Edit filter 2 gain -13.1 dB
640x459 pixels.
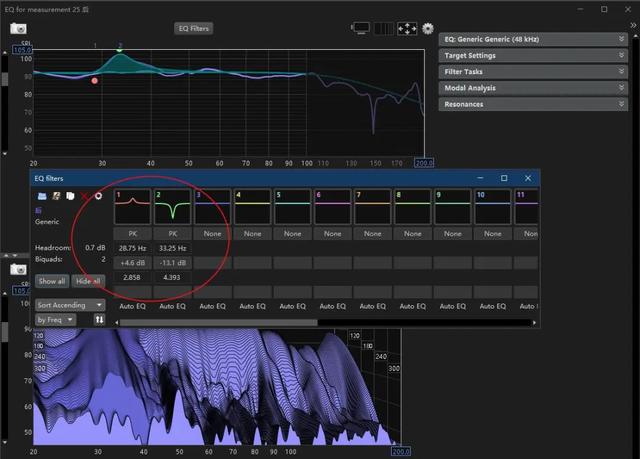pyautogui.click(x=173, y=263)
